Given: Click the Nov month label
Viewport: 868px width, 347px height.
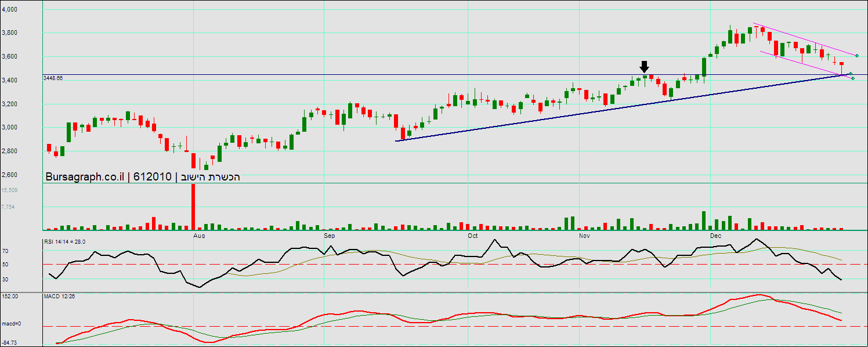Looking at the screenshot, I should [x=584, y=236].
